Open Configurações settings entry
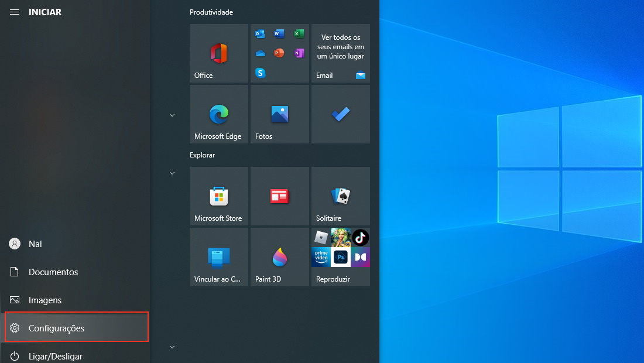 click(x=76, y=328)
